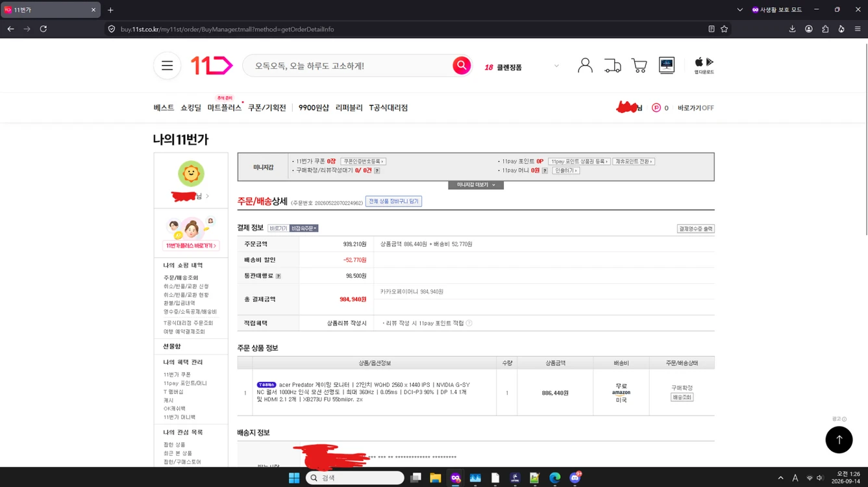This screenshot has width=868, height=487.
Task: Expand 미니지갑 더보기
Action: 476,185
